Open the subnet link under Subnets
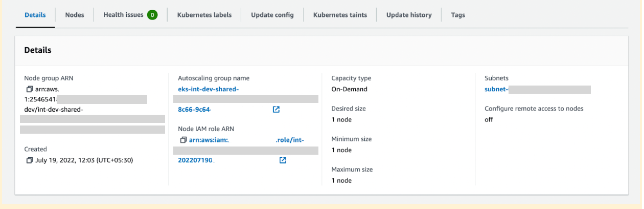 (496, 89)
